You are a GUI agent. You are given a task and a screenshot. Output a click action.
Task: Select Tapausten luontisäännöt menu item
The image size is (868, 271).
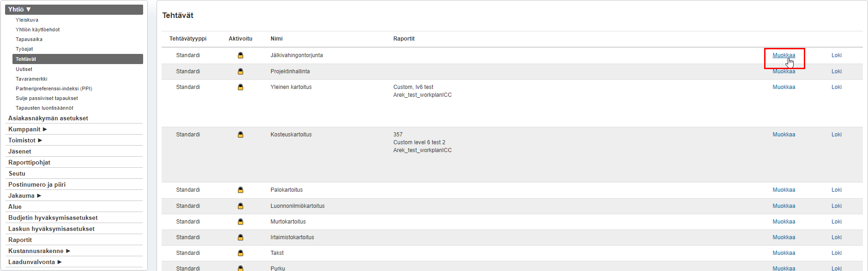click(x=44, y=108)
